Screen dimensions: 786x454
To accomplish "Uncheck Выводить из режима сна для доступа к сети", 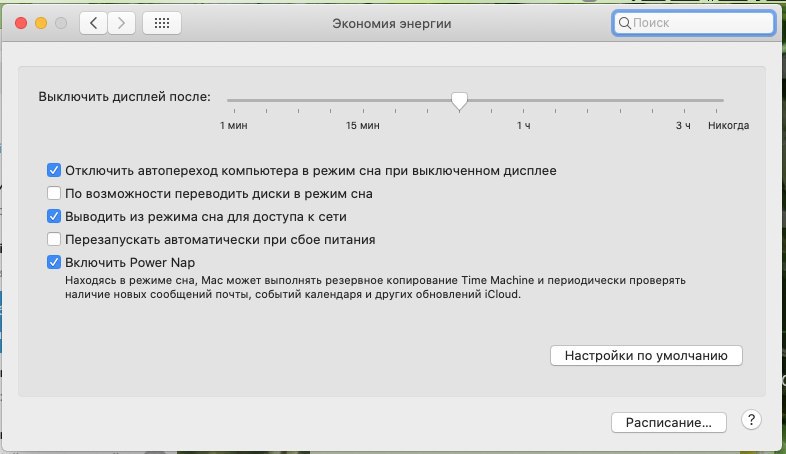I will point(54,216).
